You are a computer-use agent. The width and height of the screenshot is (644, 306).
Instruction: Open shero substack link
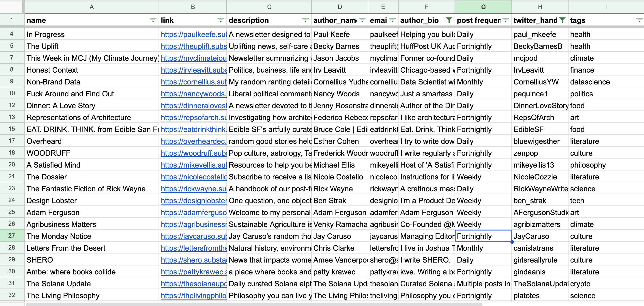[193, 260]
